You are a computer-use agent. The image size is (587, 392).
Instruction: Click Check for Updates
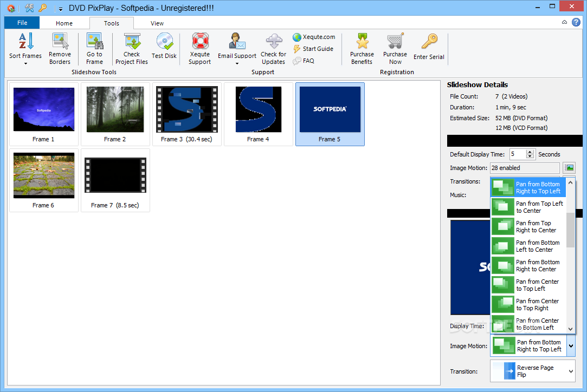tap(273, 49)
